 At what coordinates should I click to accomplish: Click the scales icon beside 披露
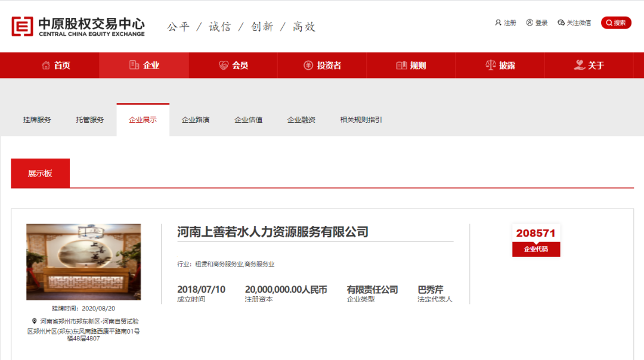coord(491,66)
